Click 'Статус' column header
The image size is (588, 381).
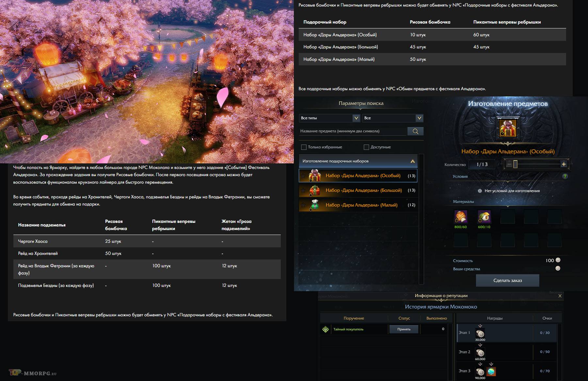tap(404, 318)
